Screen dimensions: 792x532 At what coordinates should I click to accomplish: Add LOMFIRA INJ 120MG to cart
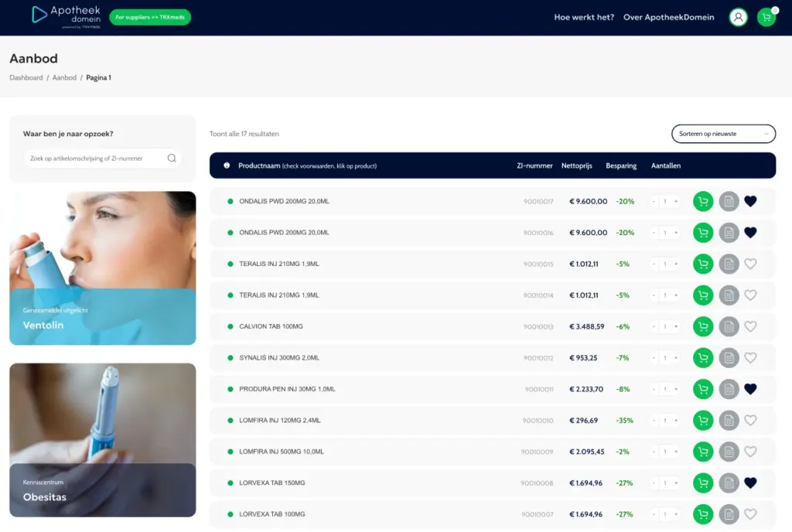pyautogui.click(x=703, y=421)
